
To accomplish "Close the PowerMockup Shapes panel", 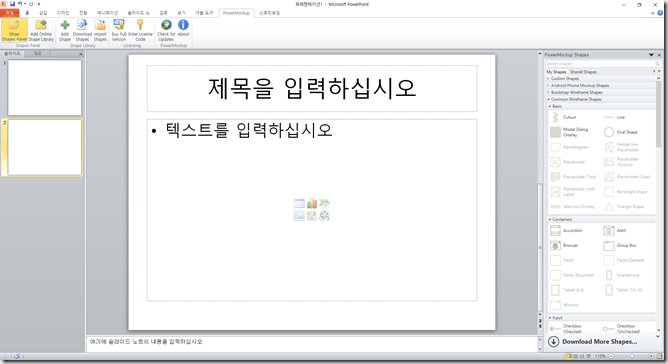I will (x=659, y=55).
